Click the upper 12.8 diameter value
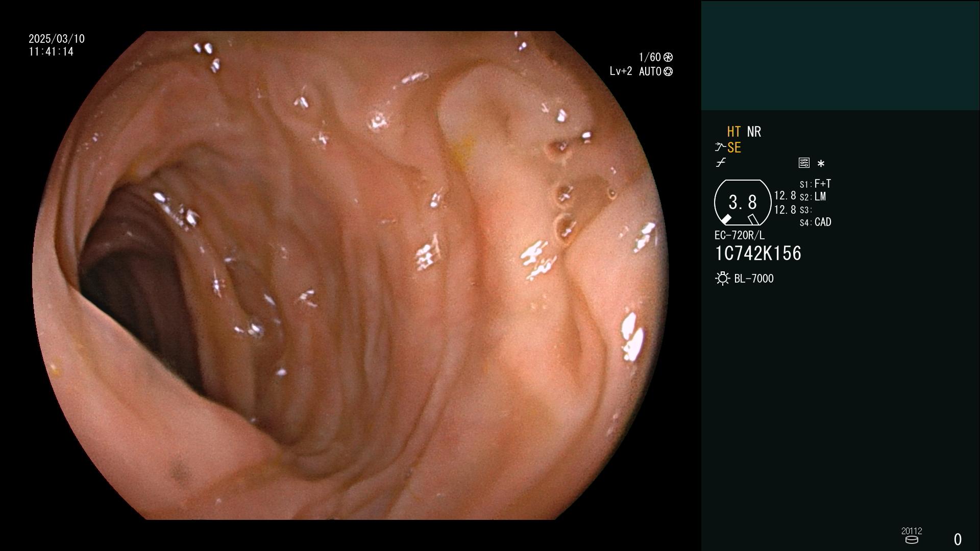This screenshot has width=980, height=551. click(785, 195)
